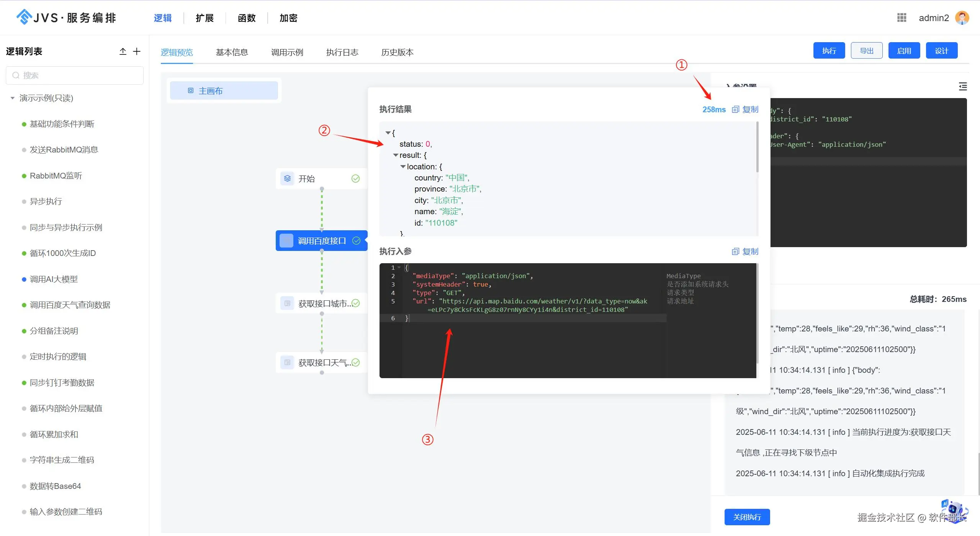The height and width of the screenshot is (536, 980).
Task: Open the app grid icon near admin2
Action: point(901,18)
